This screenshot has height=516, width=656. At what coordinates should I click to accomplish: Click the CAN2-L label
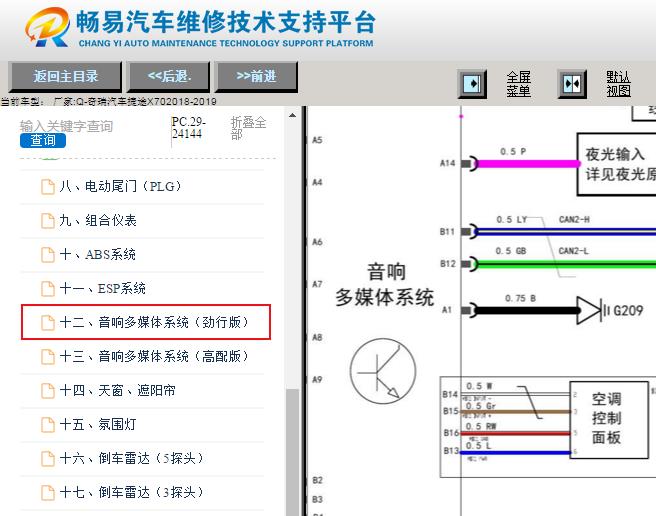tap(573, 251)
